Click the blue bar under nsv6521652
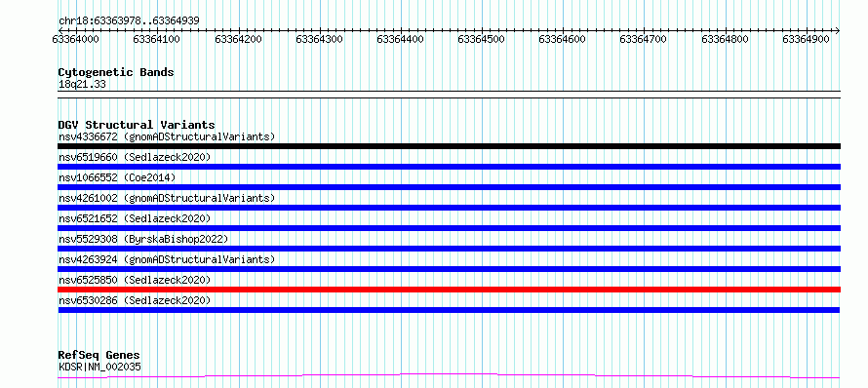Image resolution: width=868 pixels, height=388 pixels. coord(449,228)
